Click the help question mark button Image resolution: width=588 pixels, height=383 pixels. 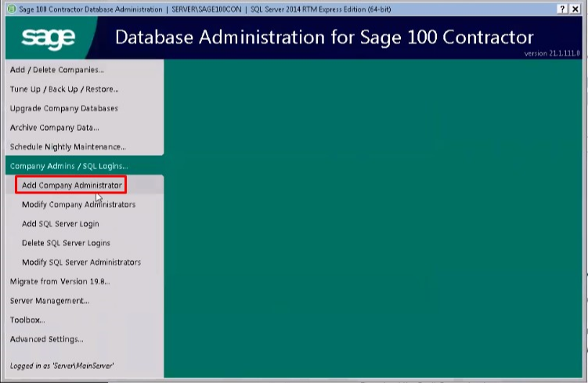562,9
